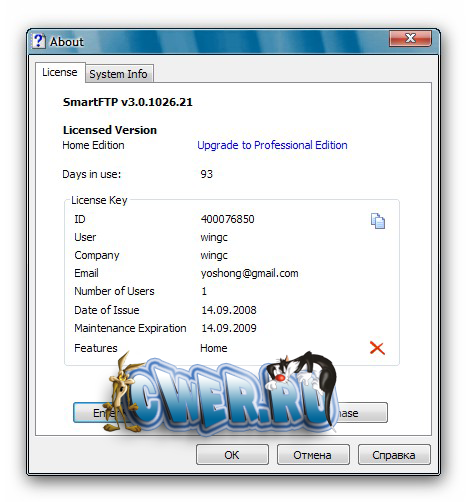Copy the license key with the copy icon
Image resolution: width=467 pixels, height=502 pixels.
pyautogui.click(x=377, y=221)
